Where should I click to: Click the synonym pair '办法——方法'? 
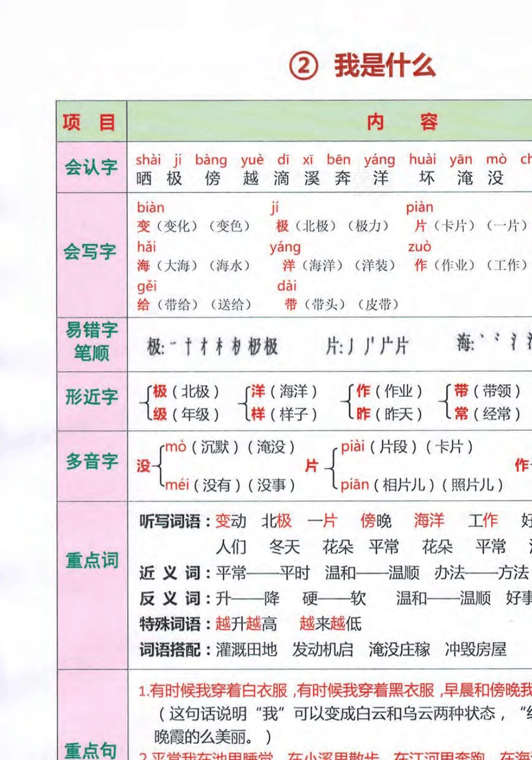point(482,573)
